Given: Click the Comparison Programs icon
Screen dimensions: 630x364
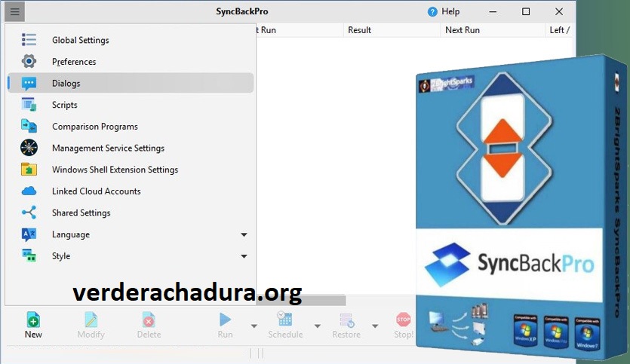Looking at the screenshot, I should tap(29, 127).
